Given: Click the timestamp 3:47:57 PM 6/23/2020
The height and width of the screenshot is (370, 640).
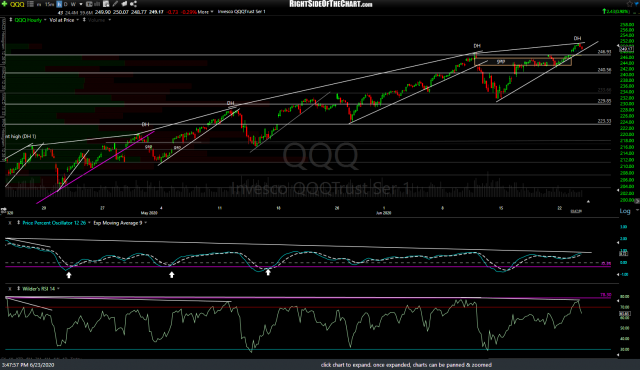Looking at the screenshot, I should (28, 365).
